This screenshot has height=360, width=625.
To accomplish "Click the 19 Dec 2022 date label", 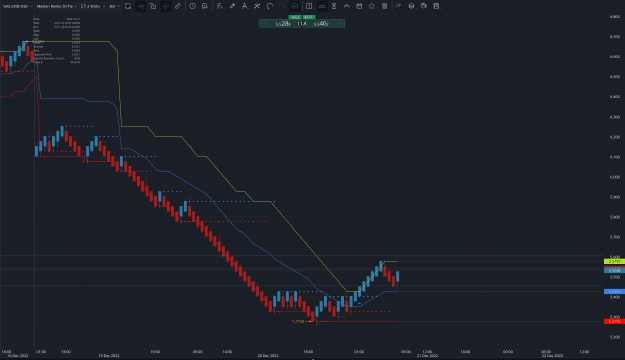I will 109,356.
